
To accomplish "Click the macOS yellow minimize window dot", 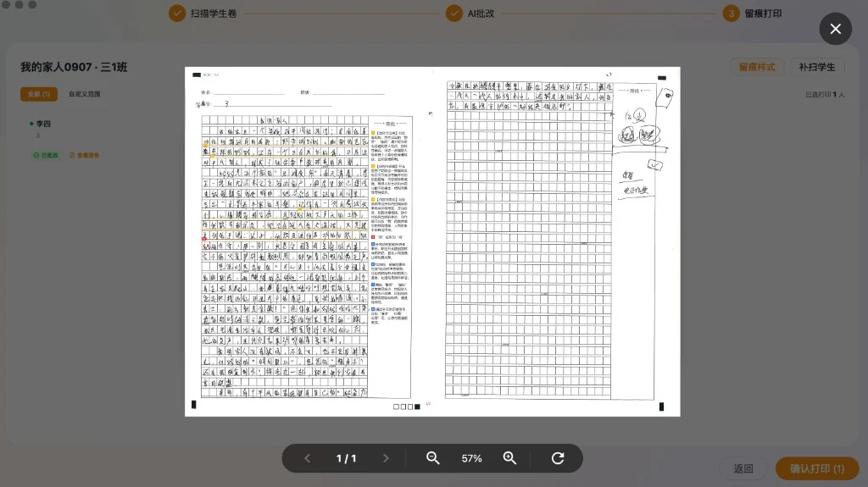I will point(19,4).
